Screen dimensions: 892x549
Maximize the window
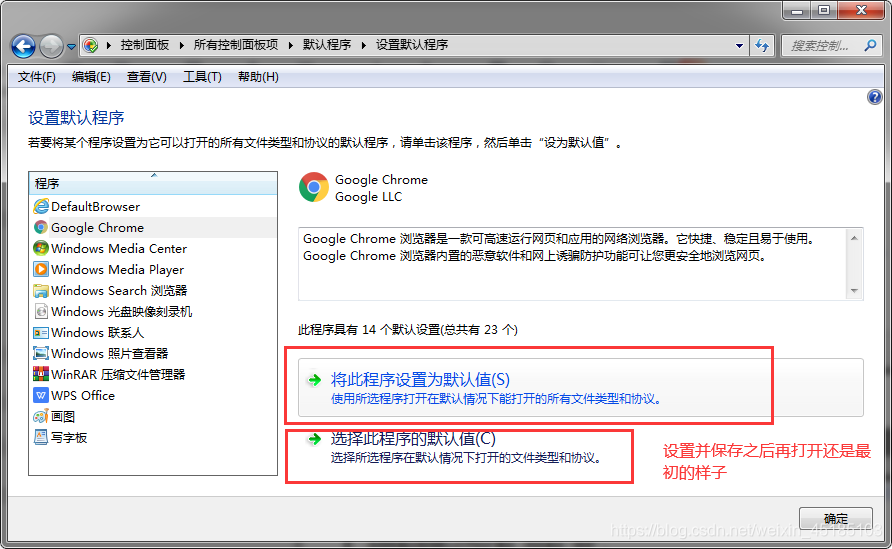(x=824, y=10)
